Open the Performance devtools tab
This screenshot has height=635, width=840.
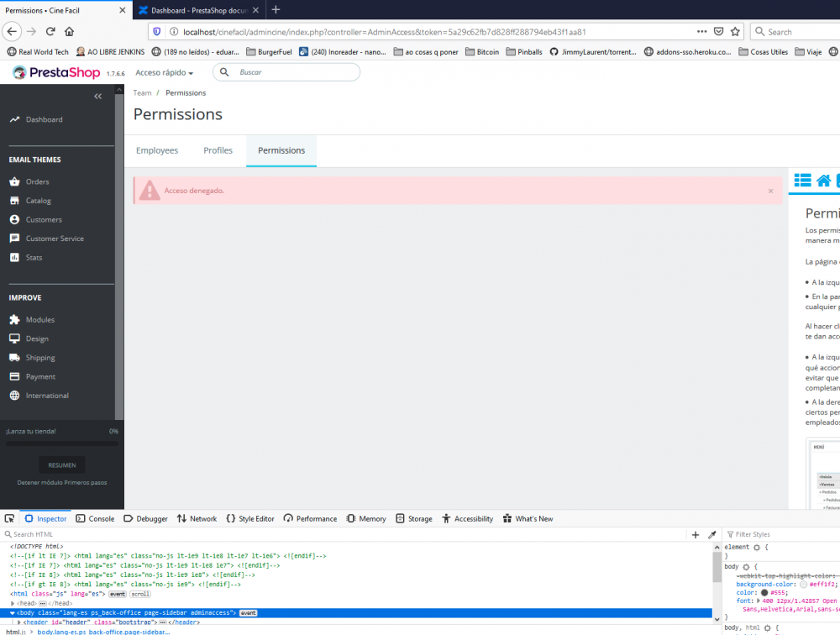click(310, 519)
